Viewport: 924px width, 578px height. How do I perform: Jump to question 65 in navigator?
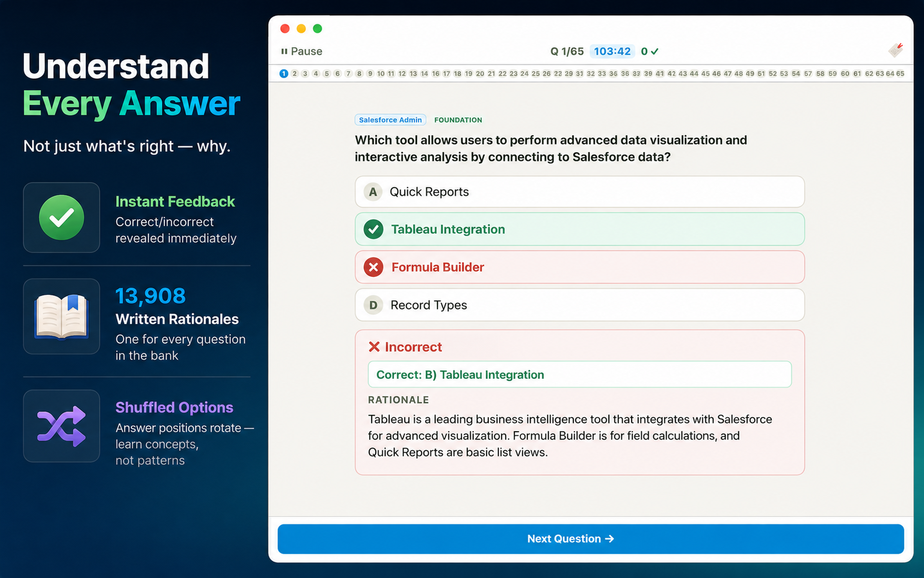900,73
